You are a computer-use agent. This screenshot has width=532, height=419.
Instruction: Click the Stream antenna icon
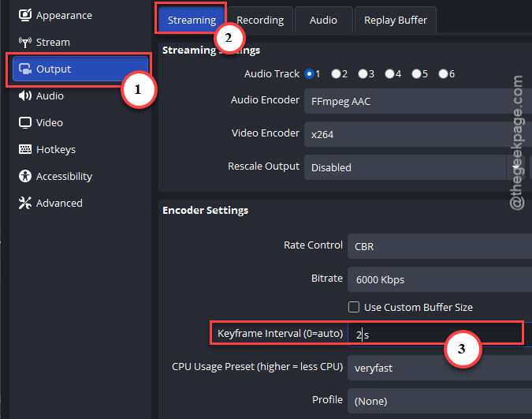pyautogui.click(x=25, y=42)
